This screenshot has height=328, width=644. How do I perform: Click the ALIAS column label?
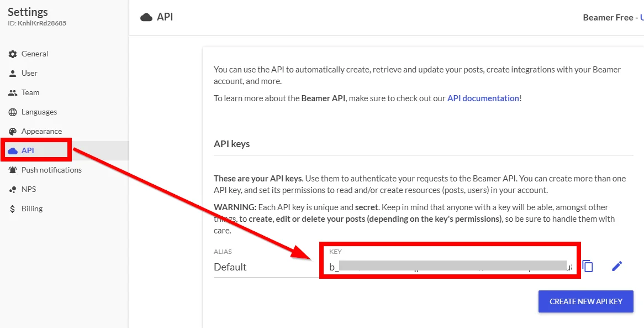pos(223,252)
